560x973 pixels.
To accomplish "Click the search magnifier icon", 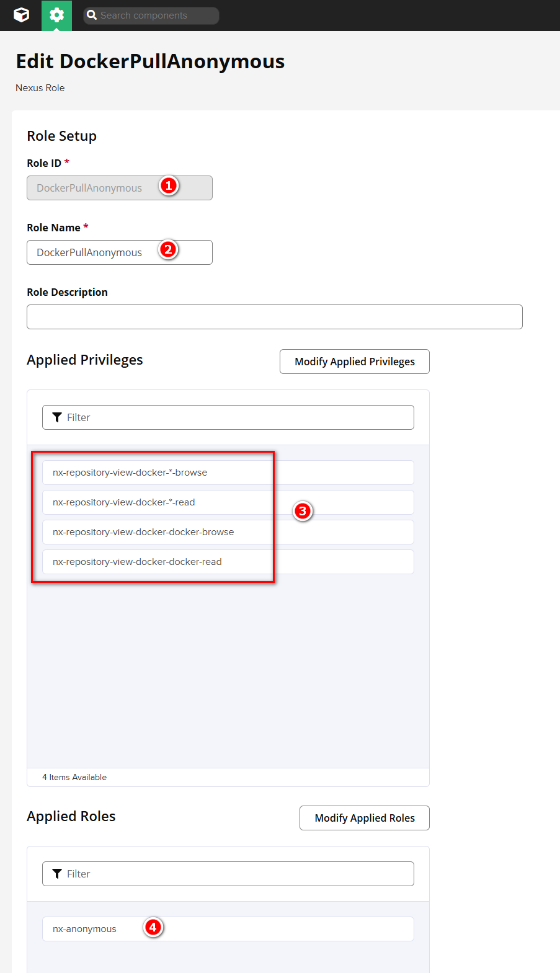I will click(x=92, y=15).
